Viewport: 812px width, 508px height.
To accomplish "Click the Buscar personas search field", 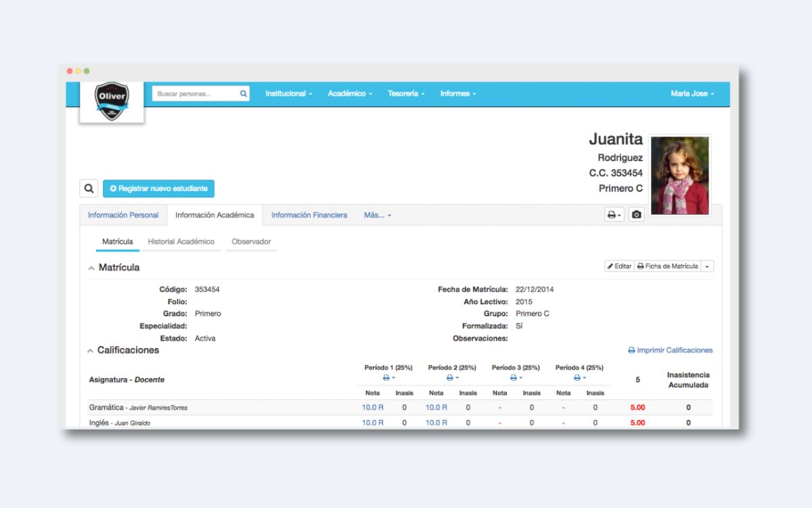I will (195, 94).
